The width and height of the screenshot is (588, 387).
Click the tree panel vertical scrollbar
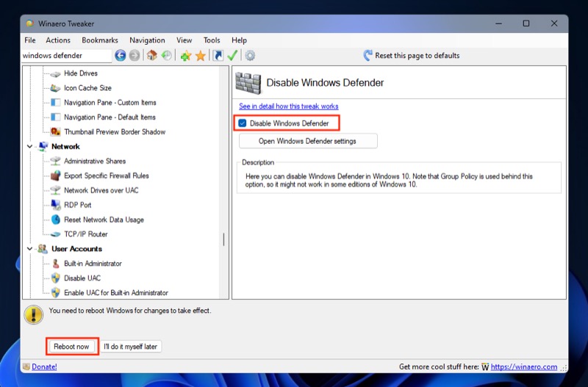[x=223, y=239]
